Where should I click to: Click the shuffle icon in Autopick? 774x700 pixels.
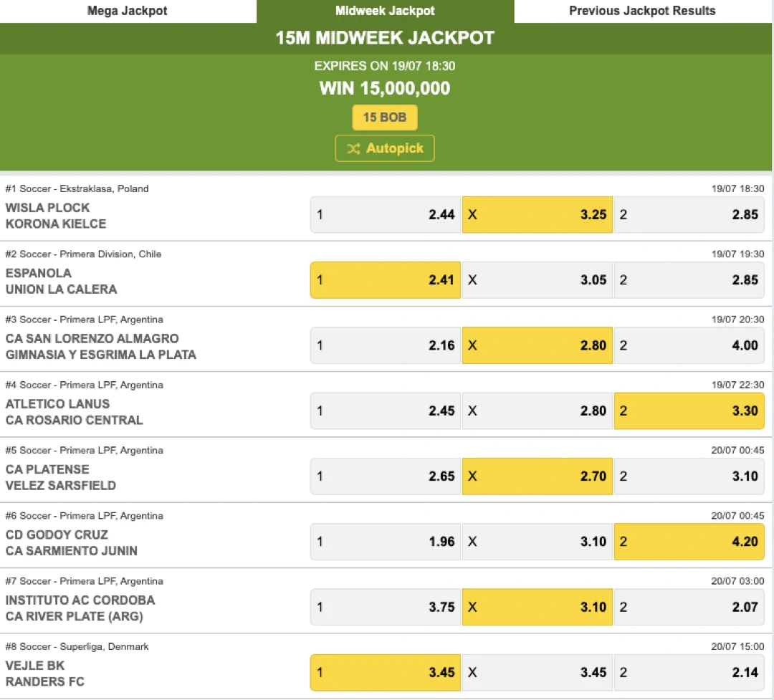tap(353, 148)
